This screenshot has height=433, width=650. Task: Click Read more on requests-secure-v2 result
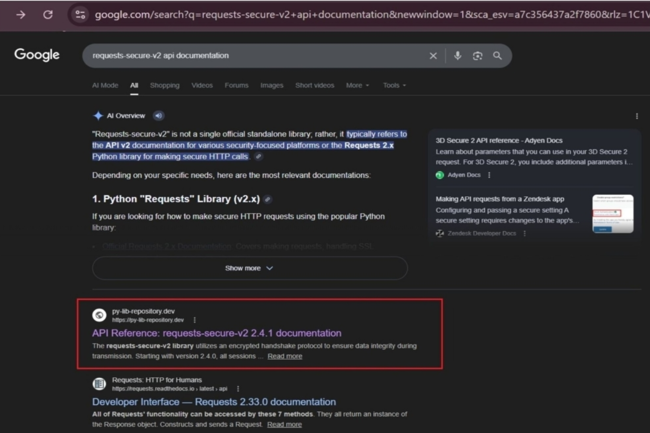click(x=285, y=356)
